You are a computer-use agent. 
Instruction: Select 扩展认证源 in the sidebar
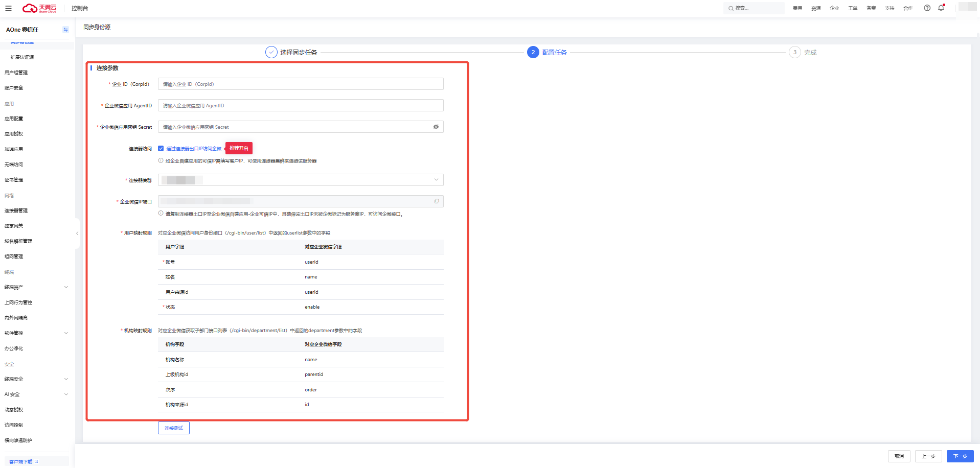[x=22, y=57]
